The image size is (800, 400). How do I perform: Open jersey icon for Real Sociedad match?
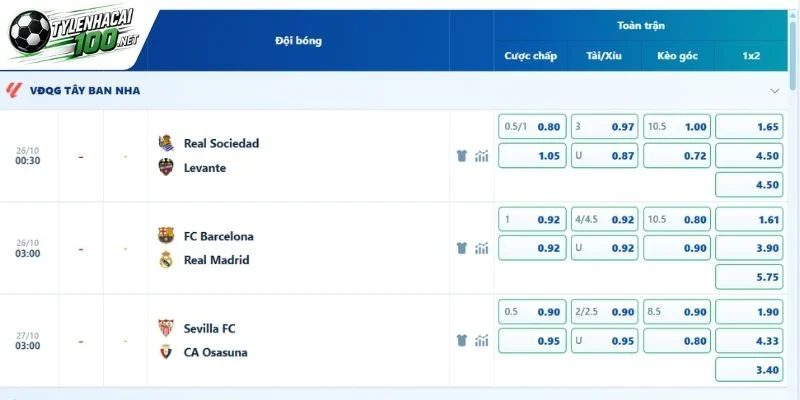point(462,156)
